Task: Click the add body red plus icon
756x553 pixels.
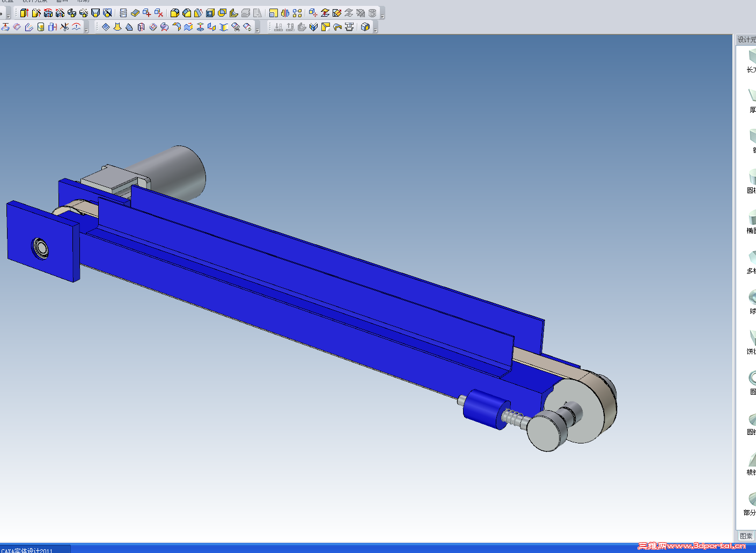Action: click(x=146, y=13)
